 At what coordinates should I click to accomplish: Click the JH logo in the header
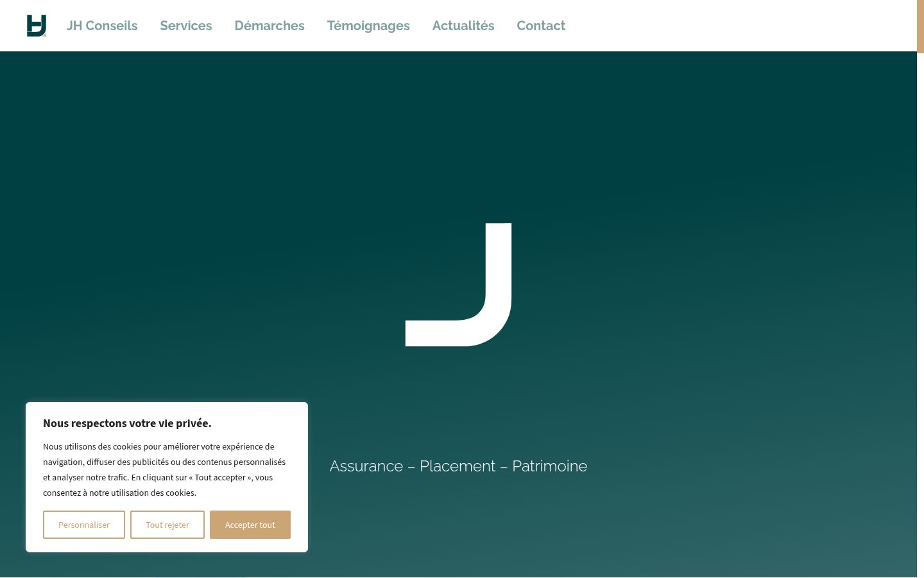pos(37,26)
